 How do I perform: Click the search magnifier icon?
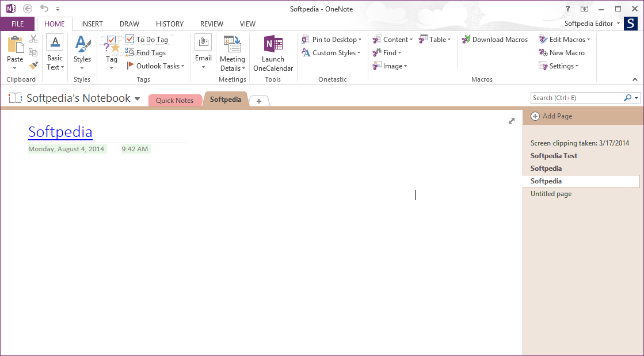point(627,98)
